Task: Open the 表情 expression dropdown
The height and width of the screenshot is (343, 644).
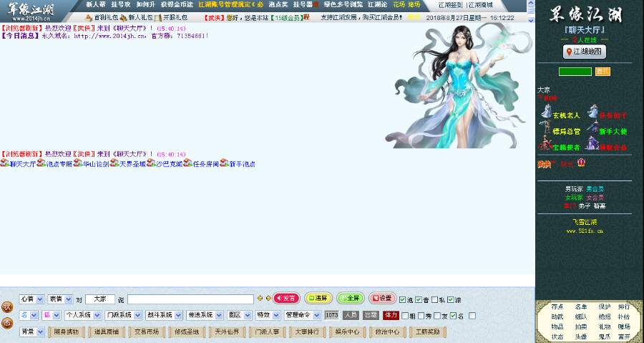Action: pos(60,299)
